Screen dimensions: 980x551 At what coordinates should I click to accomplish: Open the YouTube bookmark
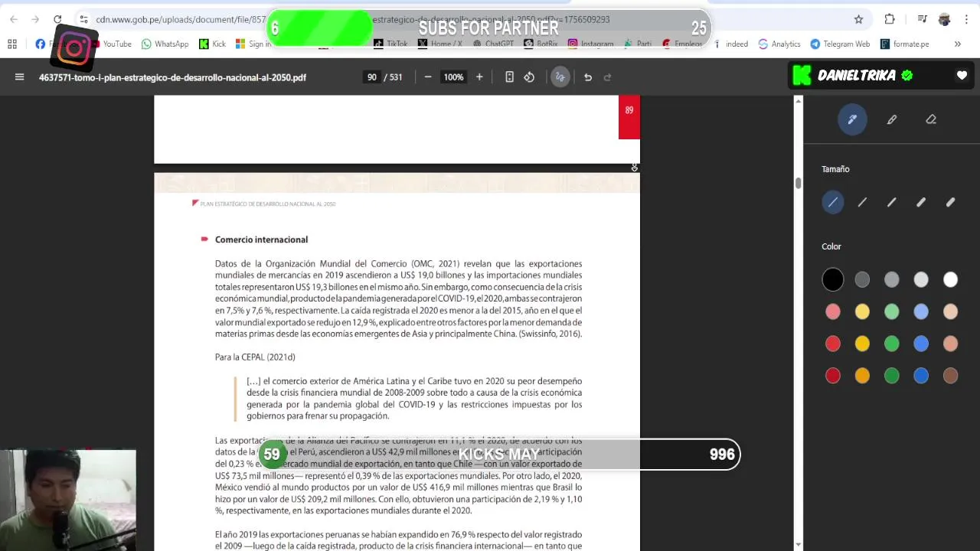[112, 44]
